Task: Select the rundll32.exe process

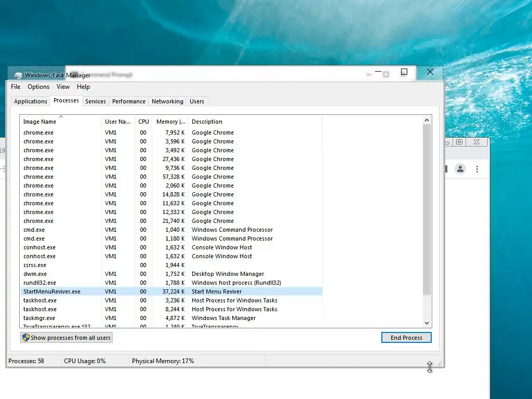Action: [x=171, y=283]
